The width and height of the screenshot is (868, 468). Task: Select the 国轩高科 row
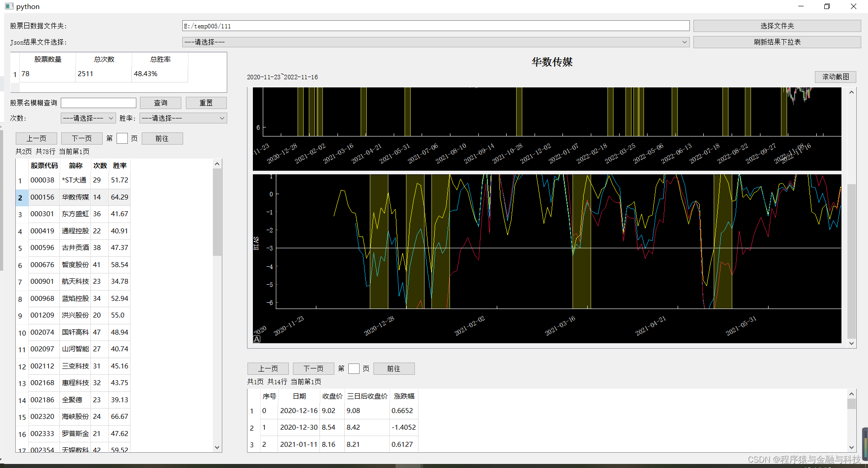(73, 332)
